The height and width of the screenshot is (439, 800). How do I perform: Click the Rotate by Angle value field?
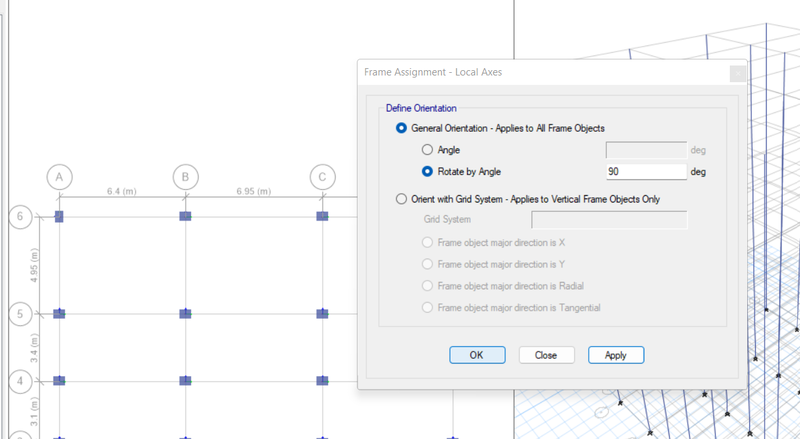tap(646, 172)
